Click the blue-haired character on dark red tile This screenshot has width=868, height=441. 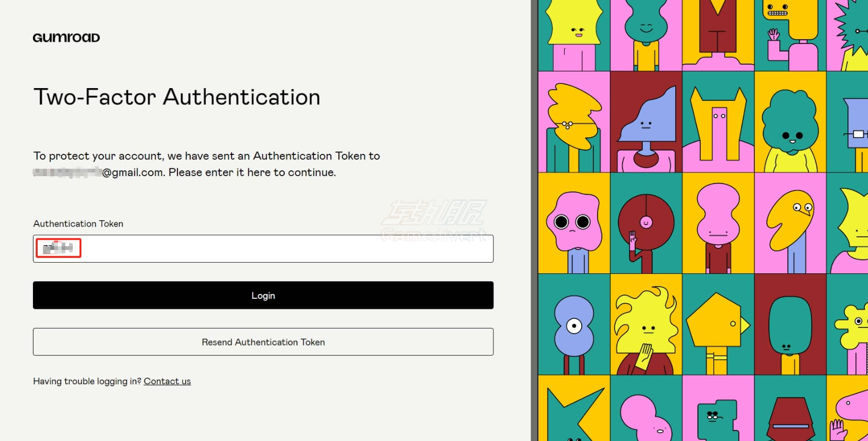(646, 122)
